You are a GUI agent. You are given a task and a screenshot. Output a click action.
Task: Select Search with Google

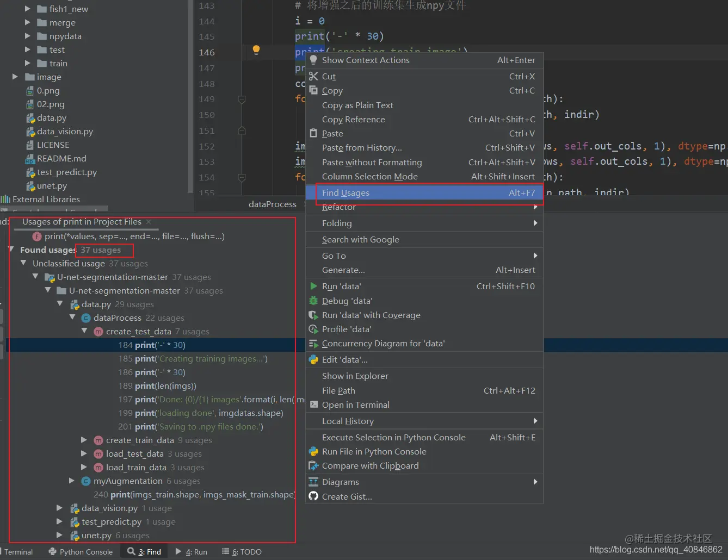[424, 239]
